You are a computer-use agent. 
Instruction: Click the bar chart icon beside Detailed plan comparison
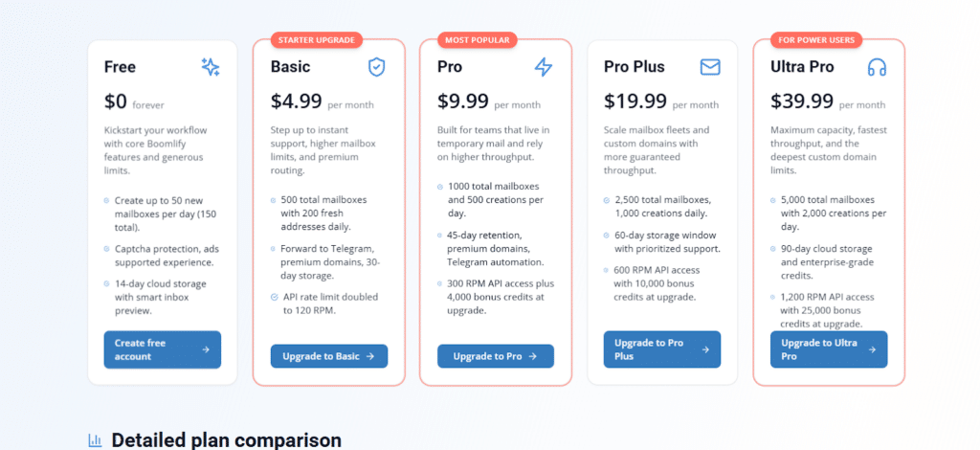point(95,440)
